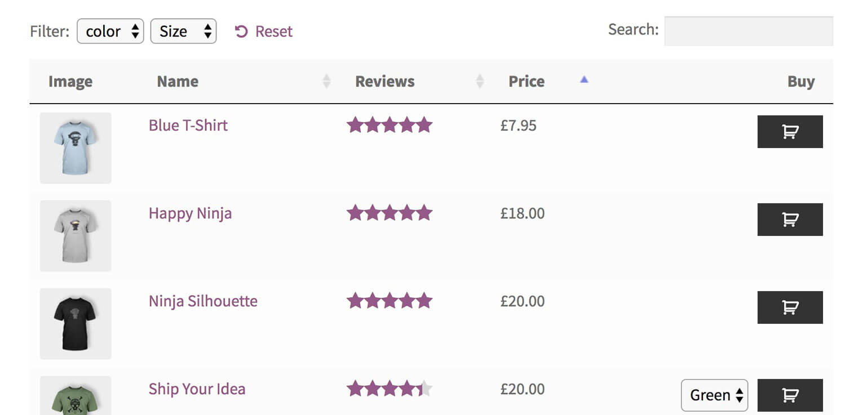Add Blue T-Shirt to cart via cart icon
This screenshot has width=868, height=415.
(x=790, y=131)
